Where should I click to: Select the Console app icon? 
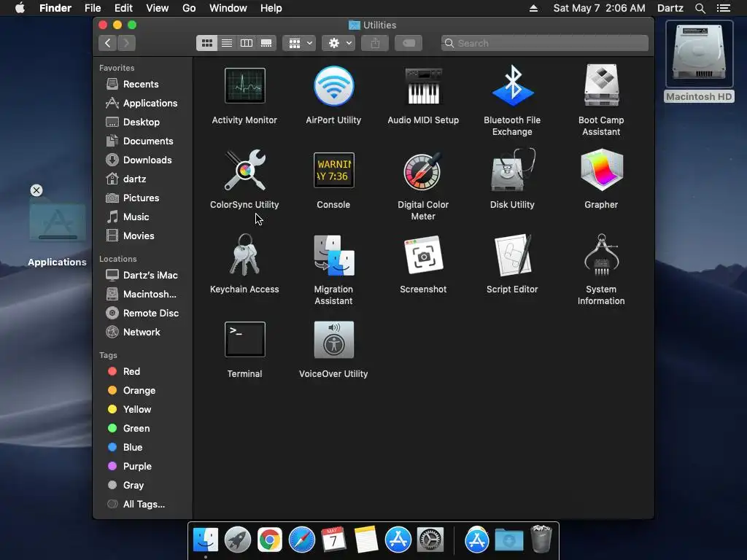(x=333, y=170)
